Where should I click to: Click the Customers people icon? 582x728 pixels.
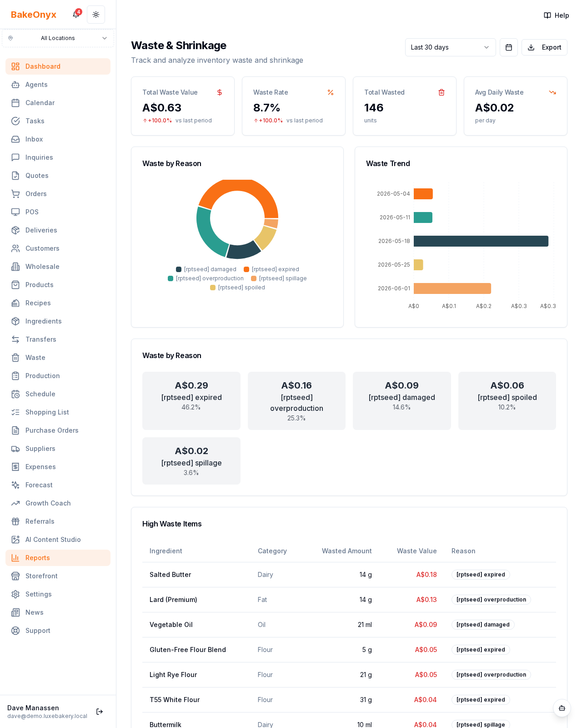coord(15,248)
